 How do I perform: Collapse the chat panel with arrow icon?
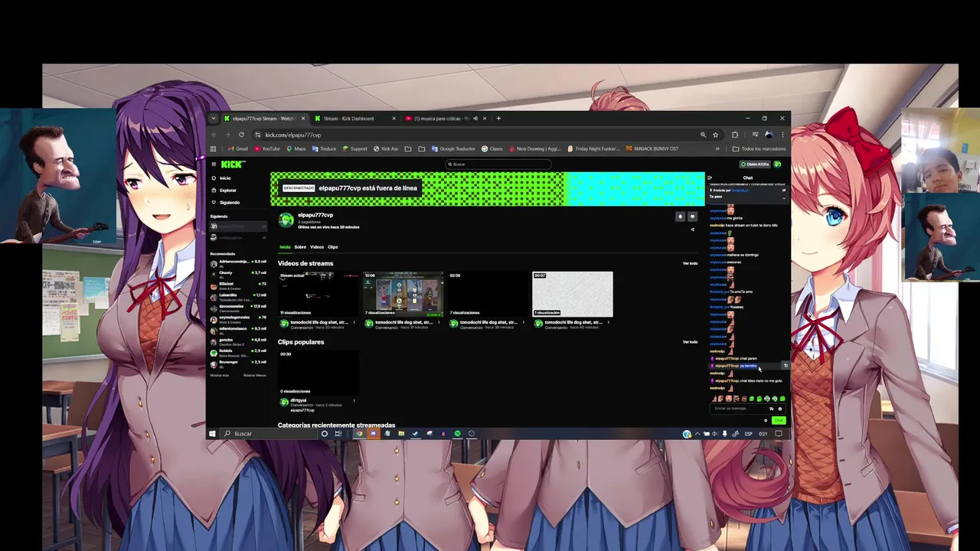click(x=710, y=178)
